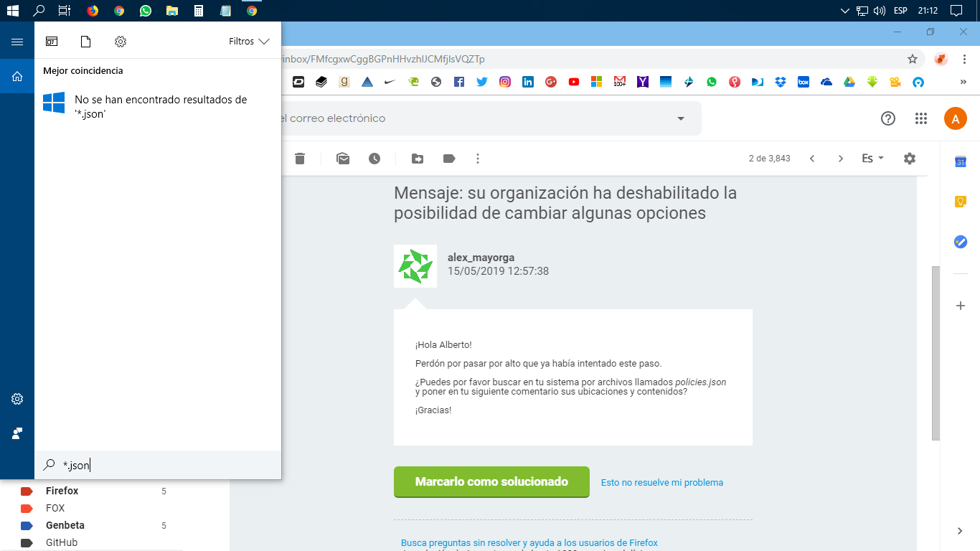
Task: Open the search panel hamburger menu
Action: pos(17,42)
